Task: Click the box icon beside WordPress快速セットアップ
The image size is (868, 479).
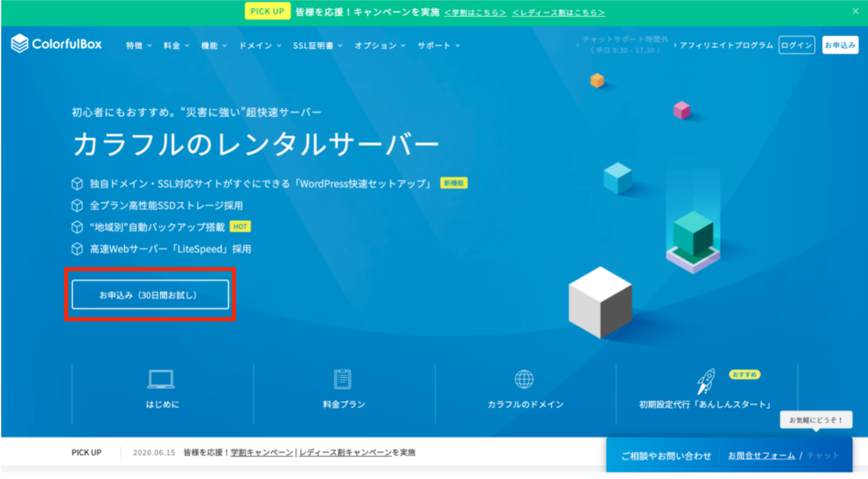Action: 77,184
